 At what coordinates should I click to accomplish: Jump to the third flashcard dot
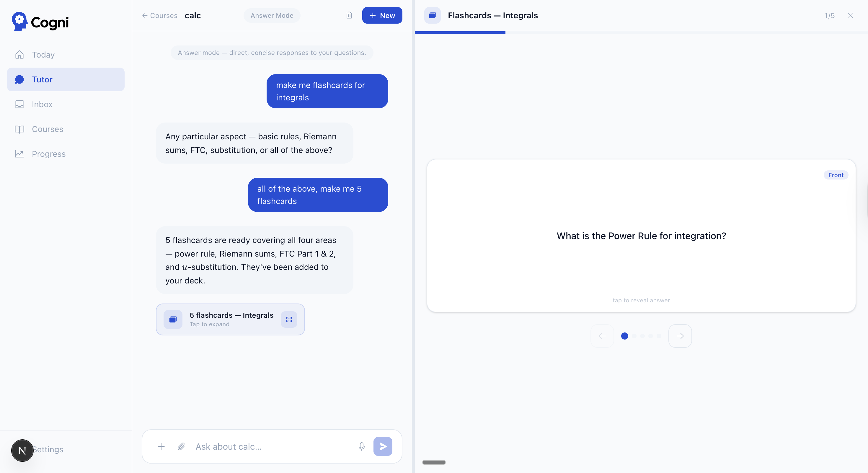tap(642, 336)
